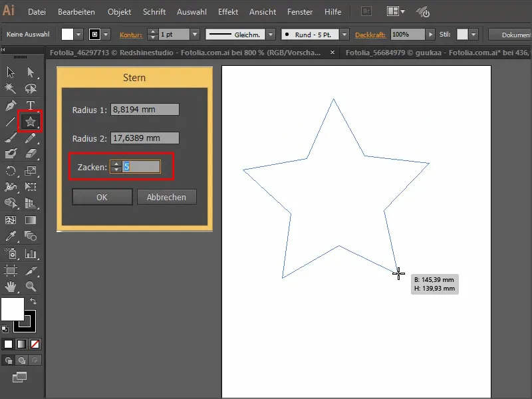Cancel star dialog with Abbrechen

click(x=167, y=197)
